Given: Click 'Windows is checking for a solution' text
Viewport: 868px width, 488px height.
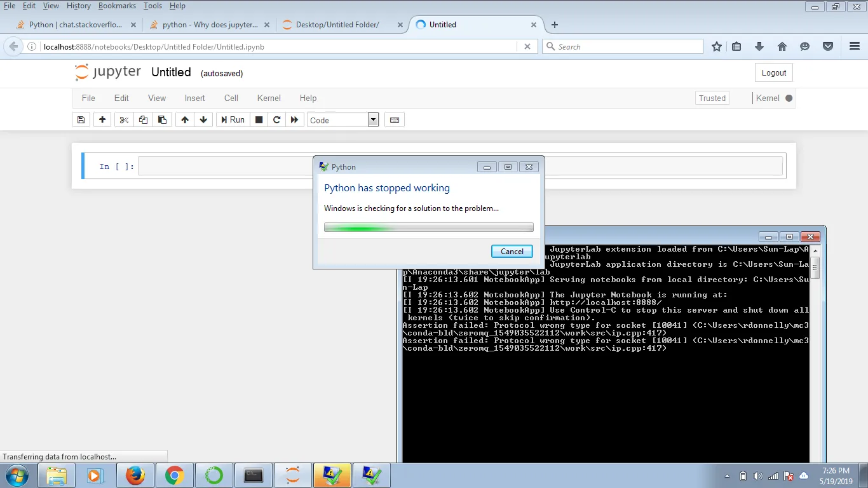Looking at the screenshot, I should 411,208.
